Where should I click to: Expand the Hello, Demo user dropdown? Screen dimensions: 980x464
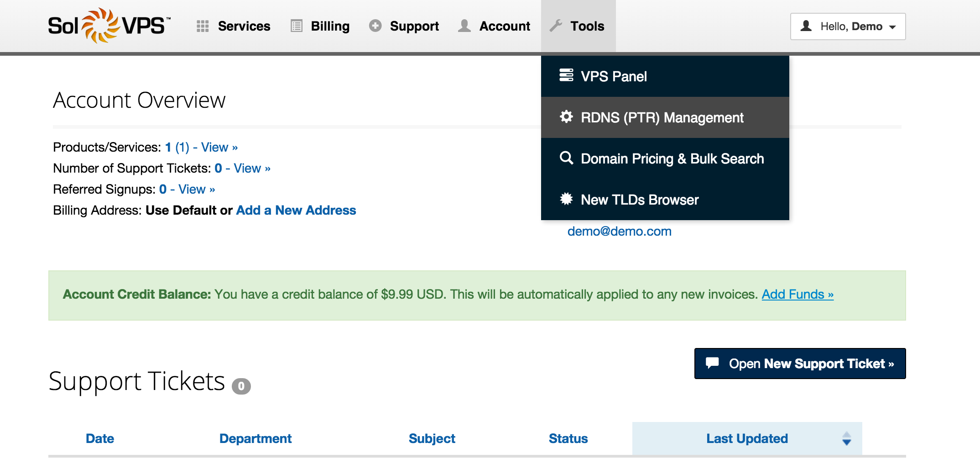[848, 26]
